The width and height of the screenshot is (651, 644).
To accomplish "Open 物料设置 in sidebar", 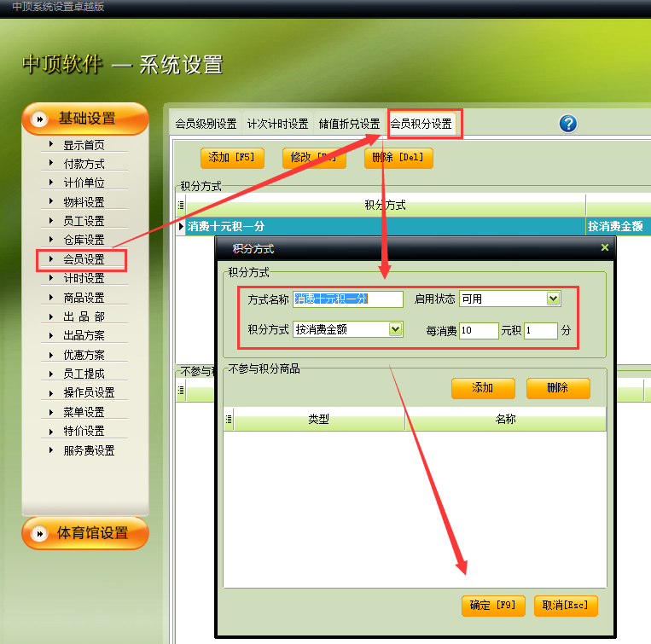I will 84,202.
